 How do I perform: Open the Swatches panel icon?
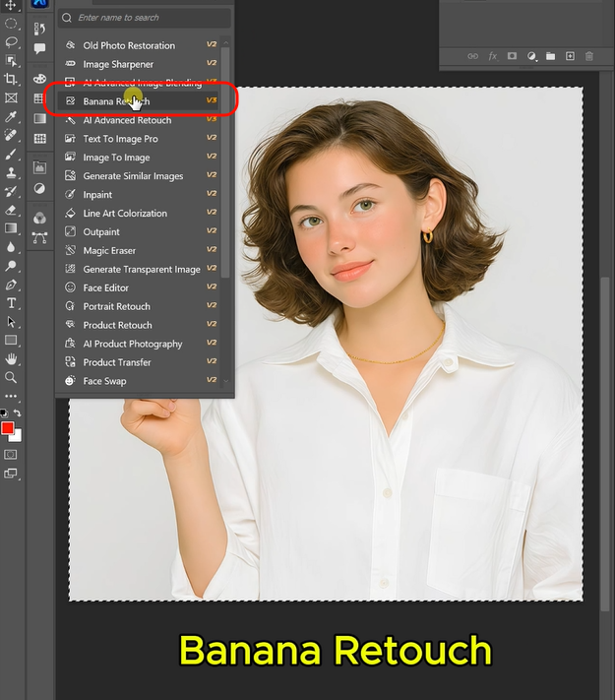pyautogui.click(x=39, y=98)
